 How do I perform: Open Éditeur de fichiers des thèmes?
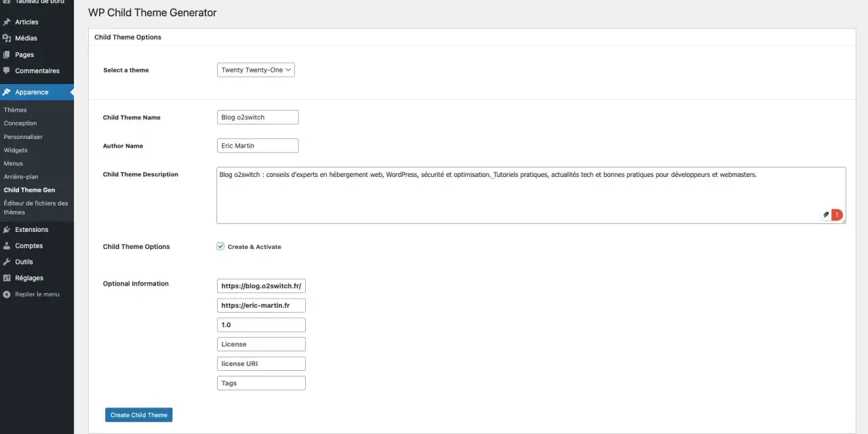[x=35, y=208]
